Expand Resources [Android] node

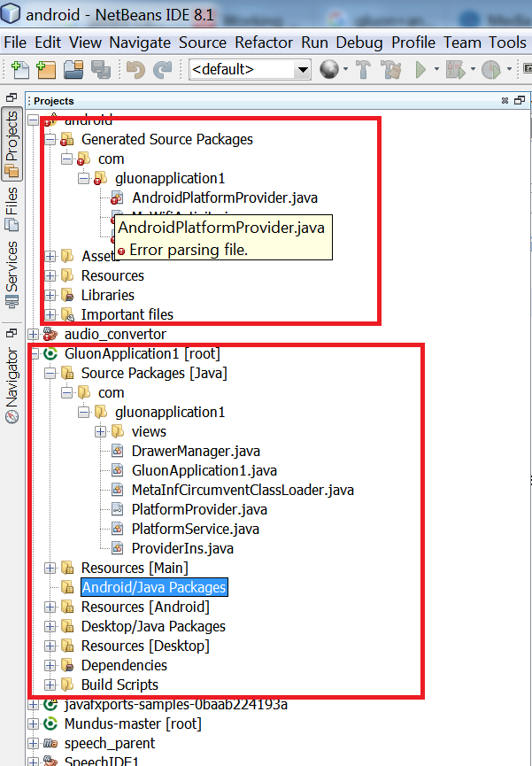point(50,607)
